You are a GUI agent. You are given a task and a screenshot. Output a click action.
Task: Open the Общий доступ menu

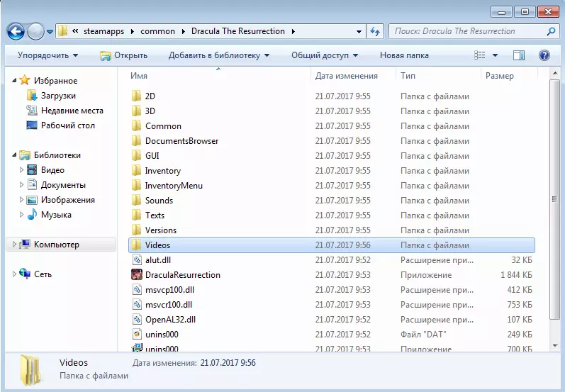[324, 55]
